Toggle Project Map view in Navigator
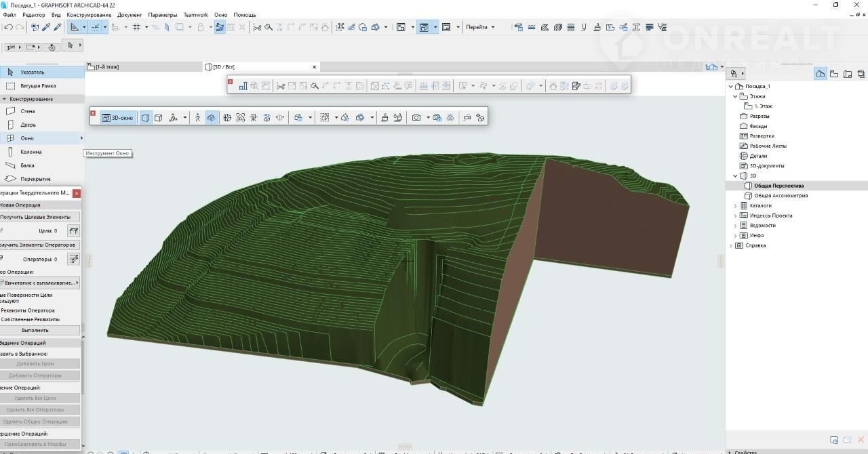This screenshot has height=454, width=868. [821, 74]
